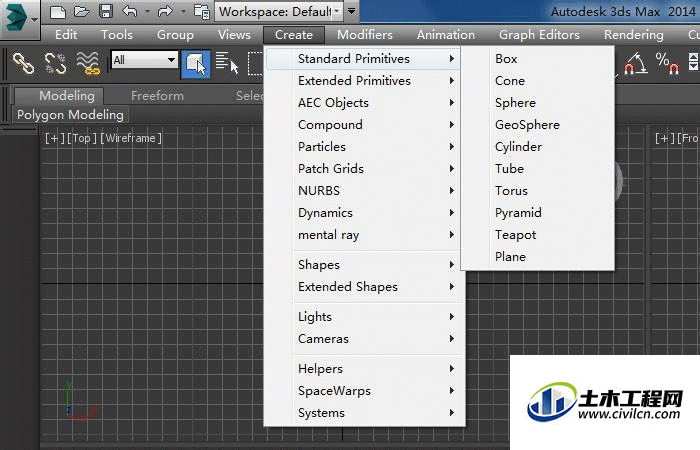Open the Undo history dropdown arrow
The image size is (700, 450).
(147, 11)
